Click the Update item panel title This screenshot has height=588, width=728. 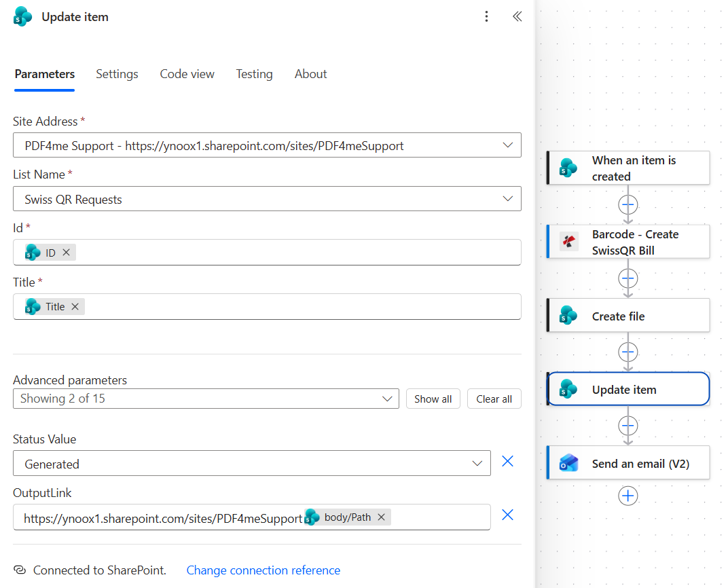75,17
